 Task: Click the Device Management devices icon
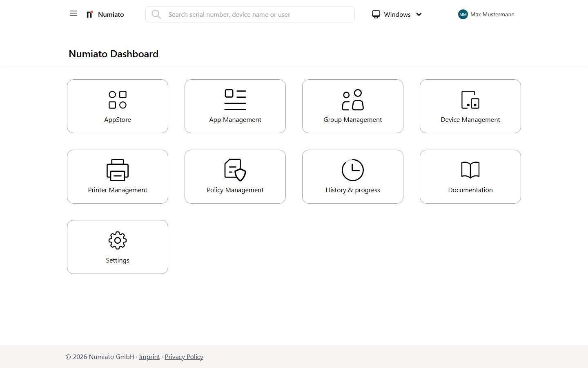click(470, 99)
